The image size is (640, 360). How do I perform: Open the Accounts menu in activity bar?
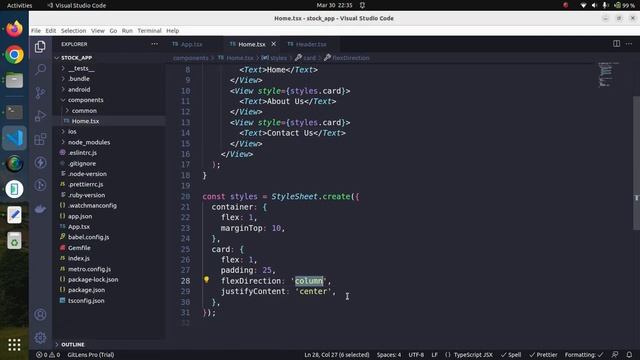coord(40,314)
